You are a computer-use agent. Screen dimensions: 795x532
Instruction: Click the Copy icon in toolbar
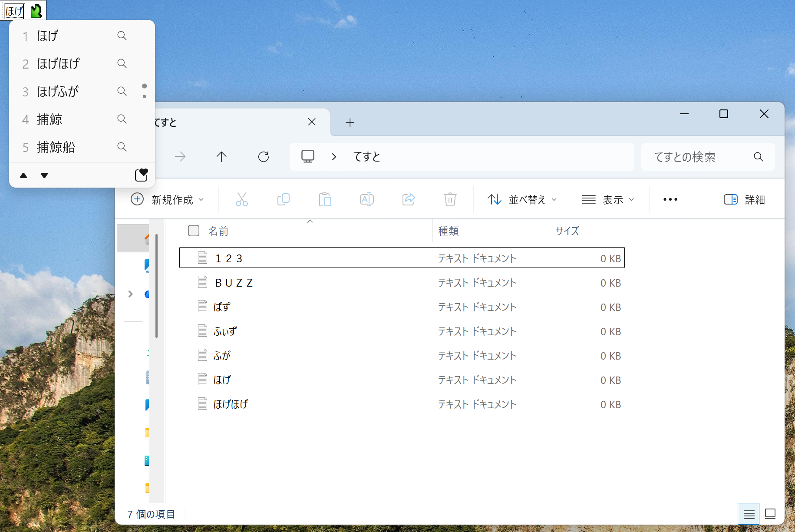tap(284, 199)
